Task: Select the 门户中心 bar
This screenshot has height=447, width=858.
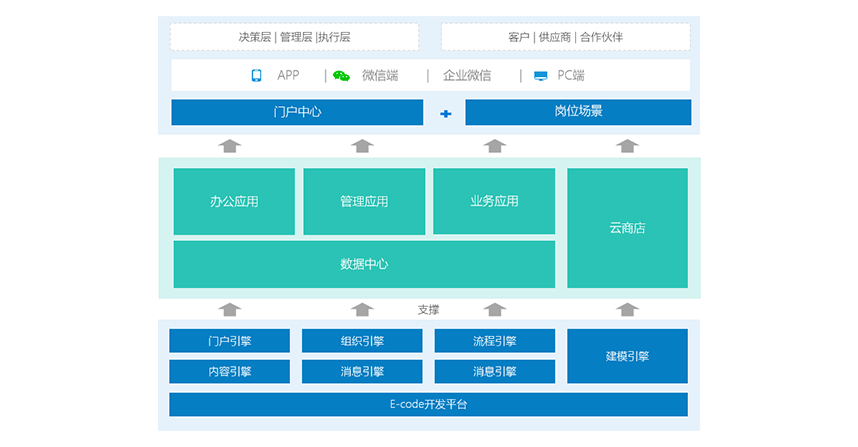Action: [x=297, y=112]
